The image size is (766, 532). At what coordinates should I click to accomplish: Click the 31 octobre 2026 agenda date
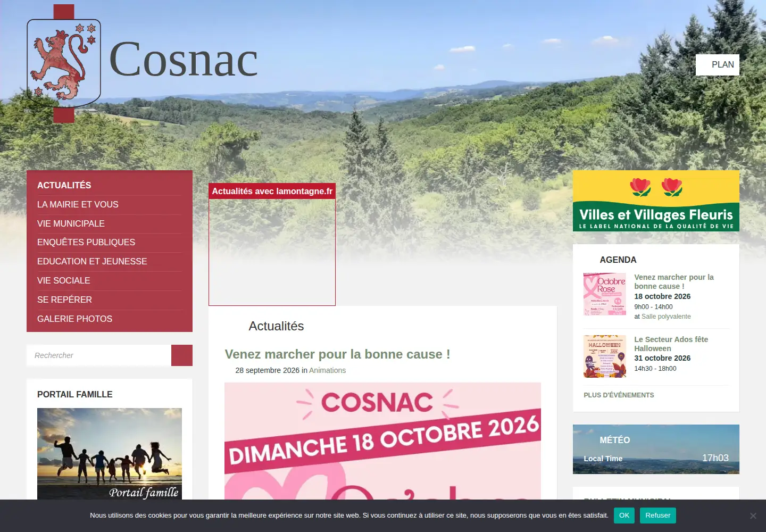(x=662, y=358)
